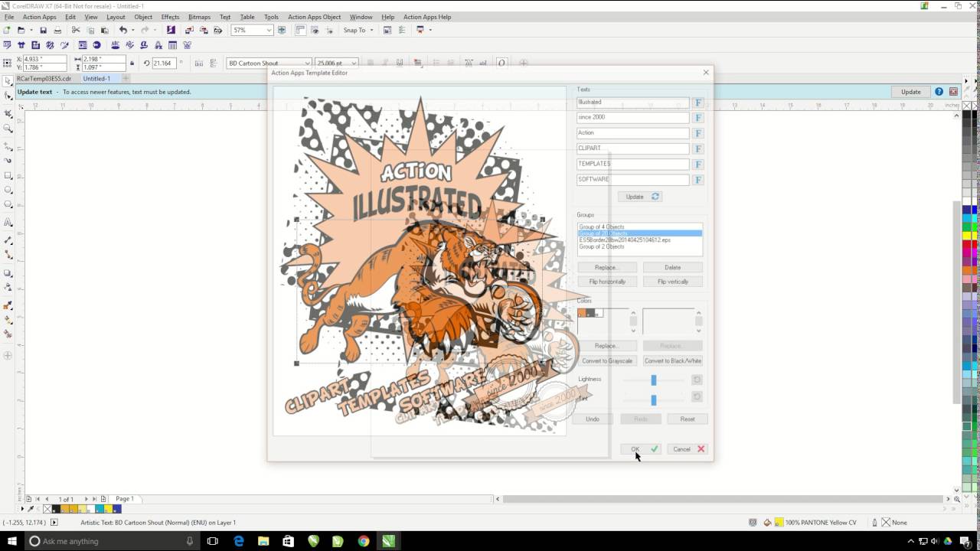
Task: Click the Delete group button
Action: click(672, 268)
